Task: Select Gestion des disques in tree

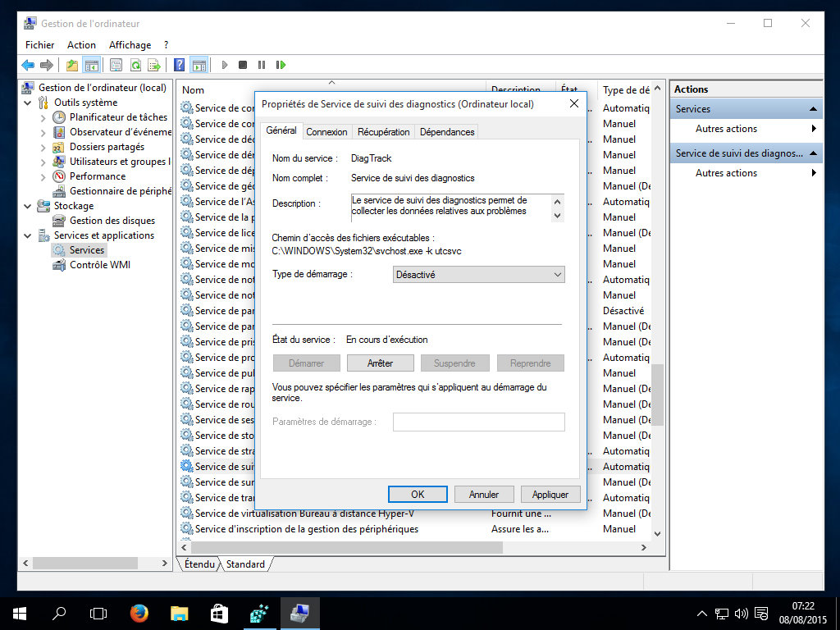Action: (112, 221)
